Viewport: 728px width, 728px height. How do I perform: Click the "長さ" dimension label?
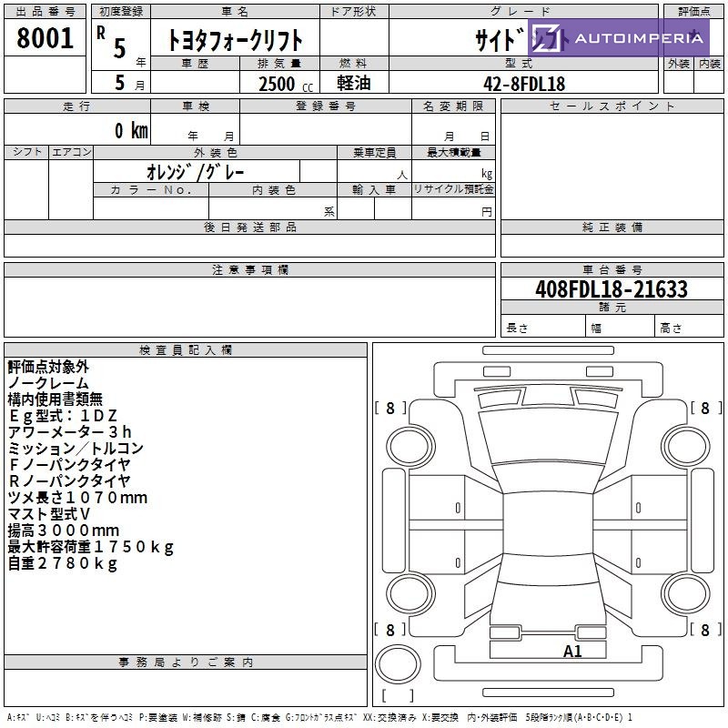pyautogui.click(x=517, y=329)
